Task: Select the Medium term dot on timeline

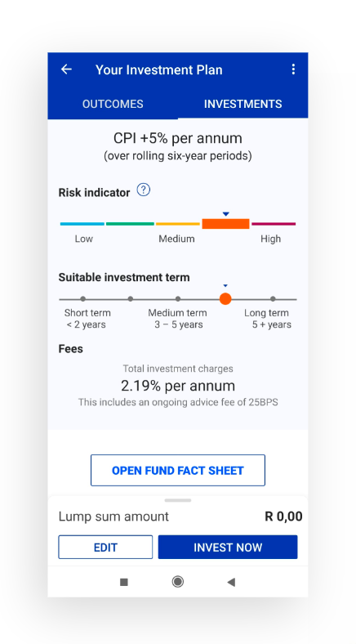Action: tap(177, 299)
